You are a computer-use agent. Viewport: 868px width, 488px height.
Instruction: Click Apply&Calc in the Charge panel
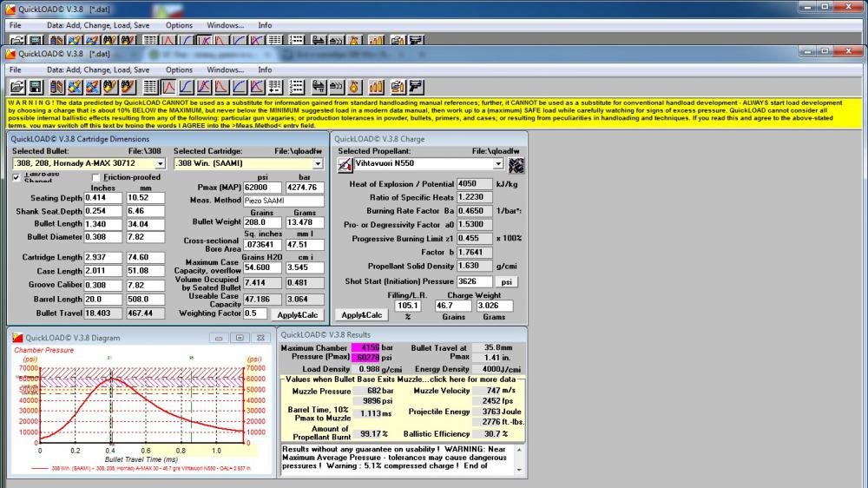(x=361, y=314)
